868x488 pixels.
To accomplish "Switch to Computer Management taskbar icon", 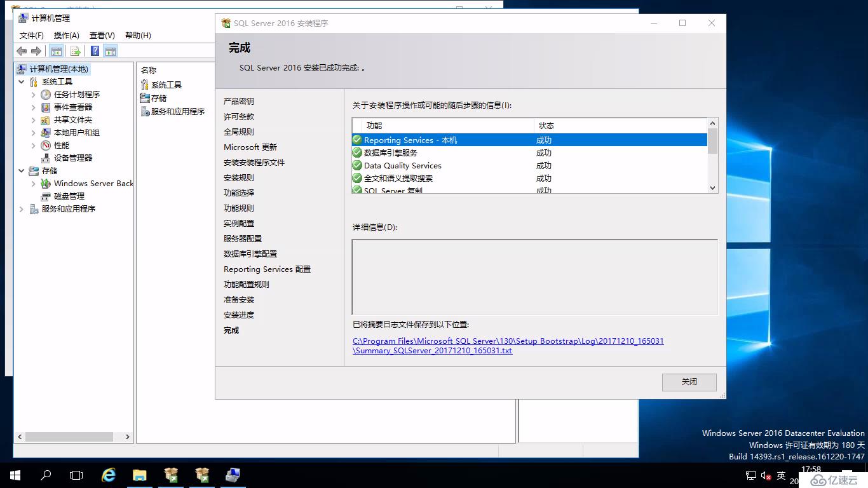I will pos(232,475).
